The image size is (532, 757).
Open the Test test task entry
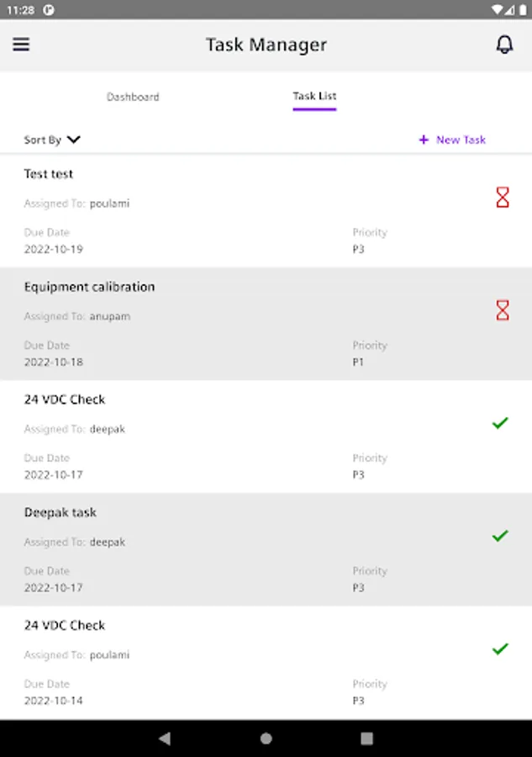click(266, 211)
